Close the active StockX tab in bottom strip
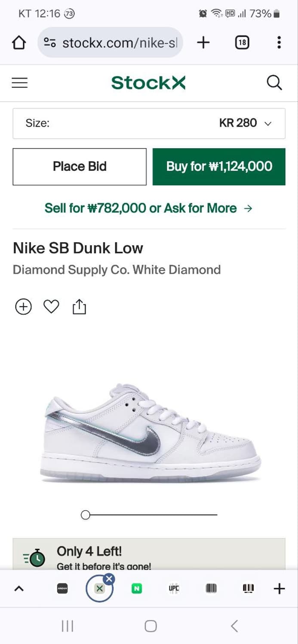298x644 pixels. tap(109, 579)
